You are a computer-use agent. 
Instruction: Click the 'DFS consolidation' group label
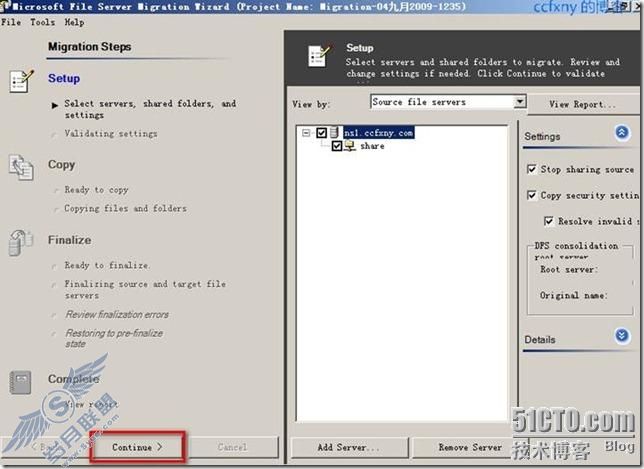(576, 246)
